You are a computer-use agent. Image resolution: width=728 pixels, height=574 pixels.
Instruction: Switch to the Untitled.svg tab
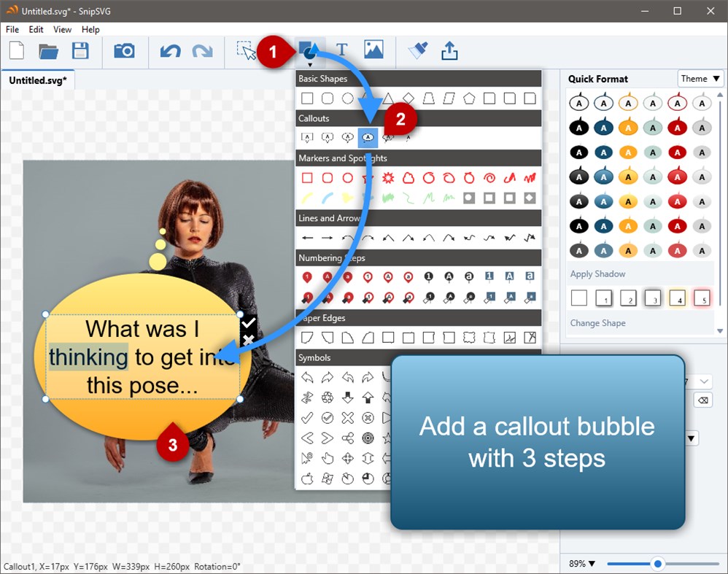[38, 81]
